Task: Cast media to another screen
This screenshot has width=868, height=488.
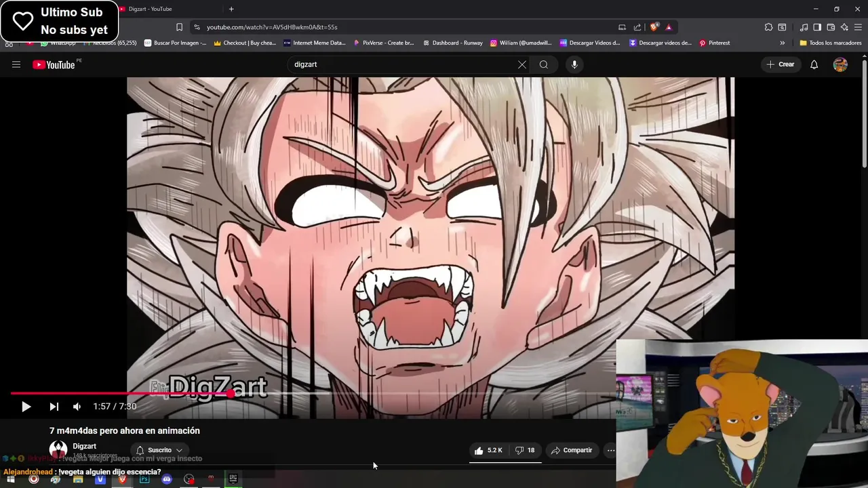Action: coord(622,27)
